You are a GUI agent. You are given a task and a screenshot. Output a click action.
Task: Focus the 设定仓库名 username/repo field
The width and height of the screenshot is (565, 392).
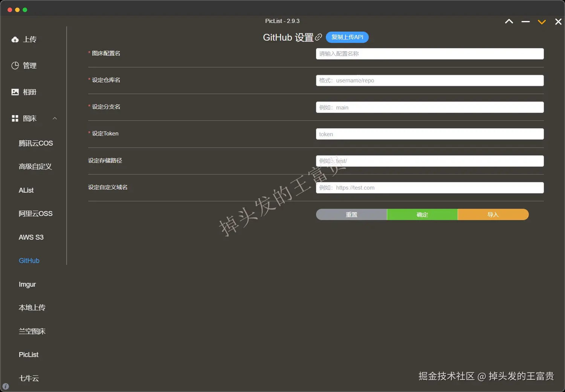(430, 81)
